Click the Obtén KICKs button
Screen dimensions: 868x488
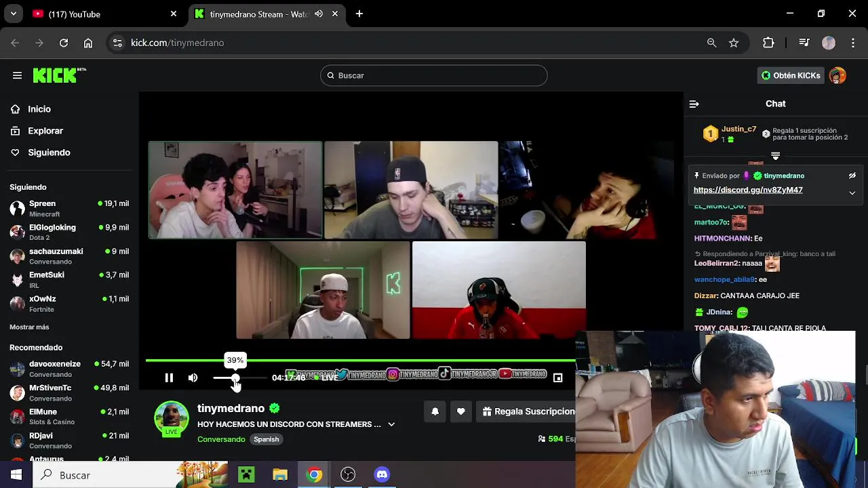[x=791, y=75]
